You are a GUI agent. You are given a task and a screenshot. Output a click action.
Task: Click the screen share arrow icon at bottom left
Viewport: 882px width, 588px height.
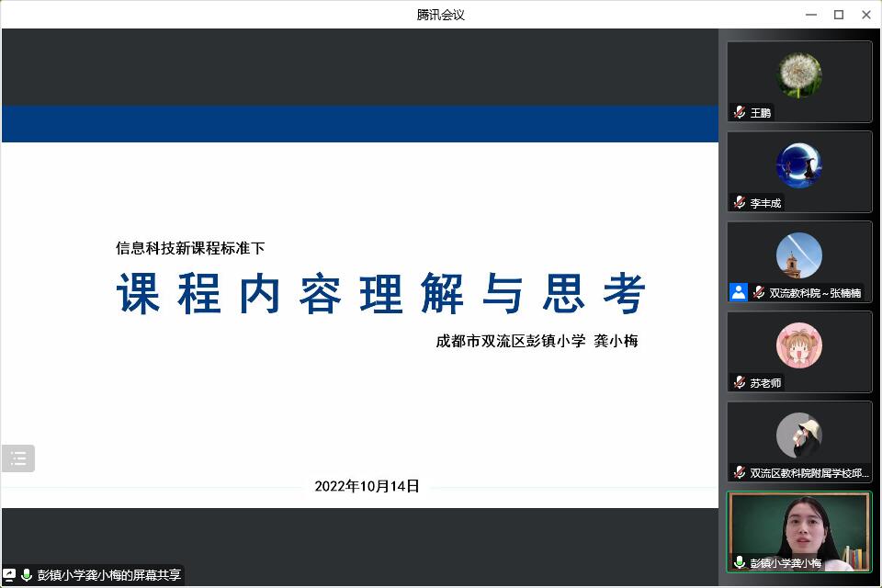[x=8, y=576]
